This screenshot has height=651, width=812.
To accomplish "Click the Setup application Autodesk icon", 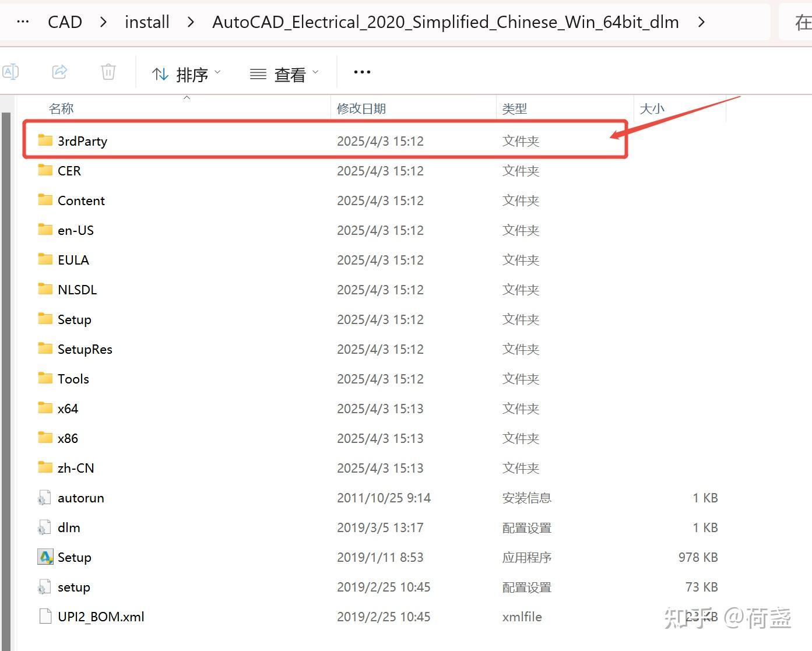I will pos(45,557).
